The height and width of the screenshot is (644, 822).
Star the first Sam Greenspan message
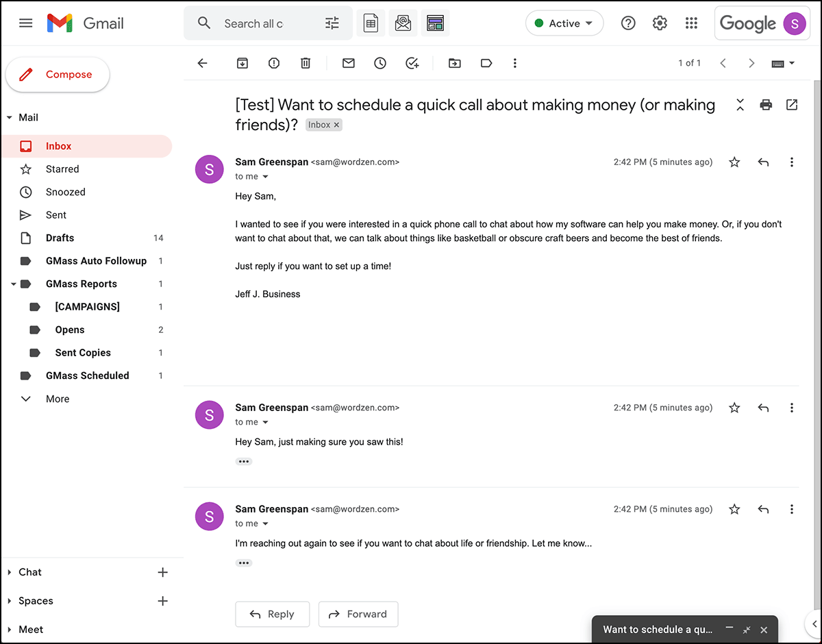point(734,162)
